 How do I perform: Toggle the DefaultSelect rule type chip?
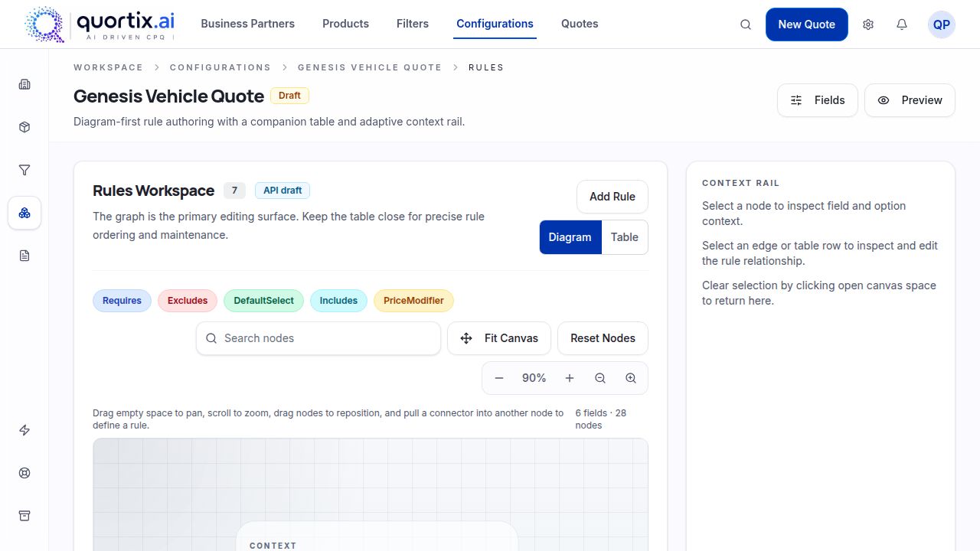263,301
